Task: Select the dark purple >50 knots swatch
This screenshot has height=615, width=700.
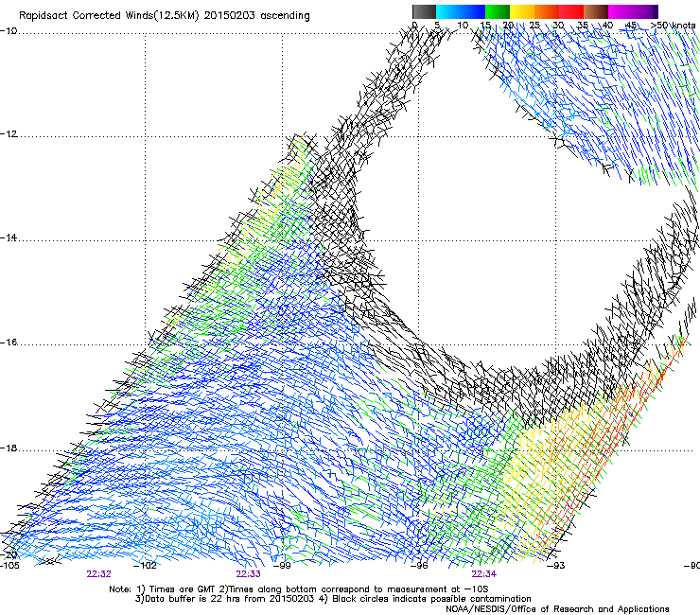Action: tap(655, 11)
